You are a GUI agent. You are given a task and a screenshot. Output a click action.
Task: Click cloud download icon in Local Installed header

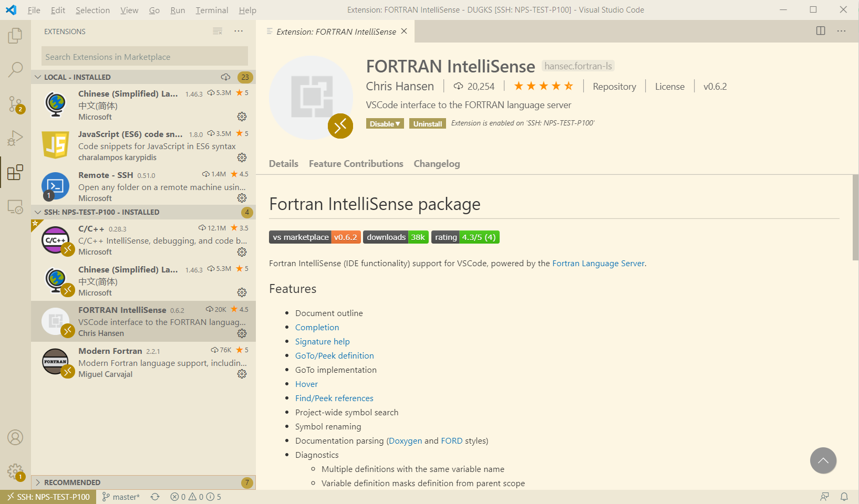226,77
